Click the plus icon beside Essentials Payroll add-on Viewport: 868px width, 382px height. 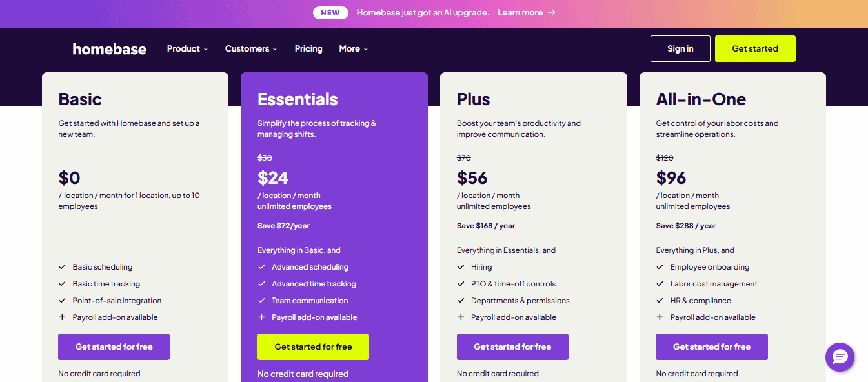pos(261,317)
